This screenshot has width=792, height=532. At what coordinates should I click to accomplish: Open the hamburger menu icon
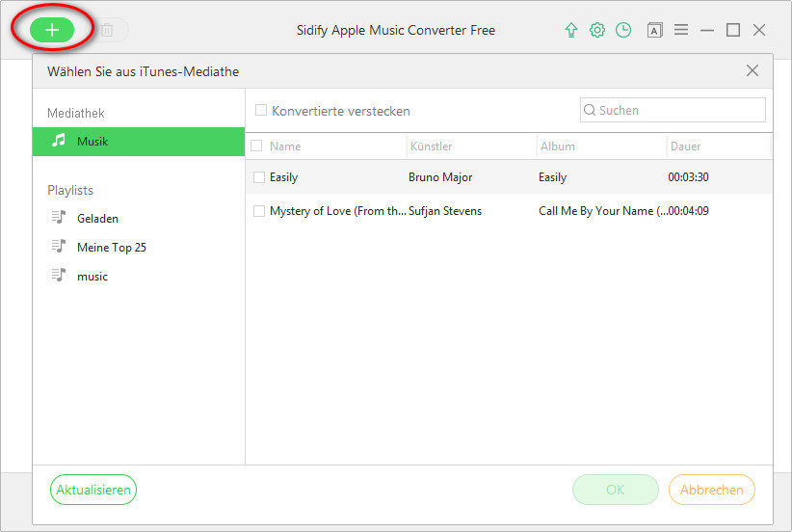[x=681, y=30]
